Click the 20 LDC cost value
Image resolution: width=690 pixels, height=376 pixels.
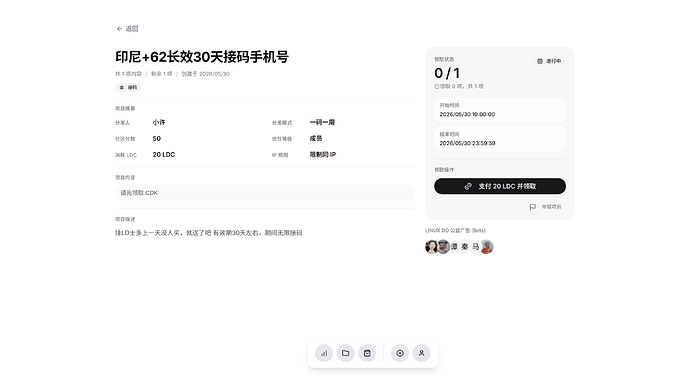pos(164,155)
